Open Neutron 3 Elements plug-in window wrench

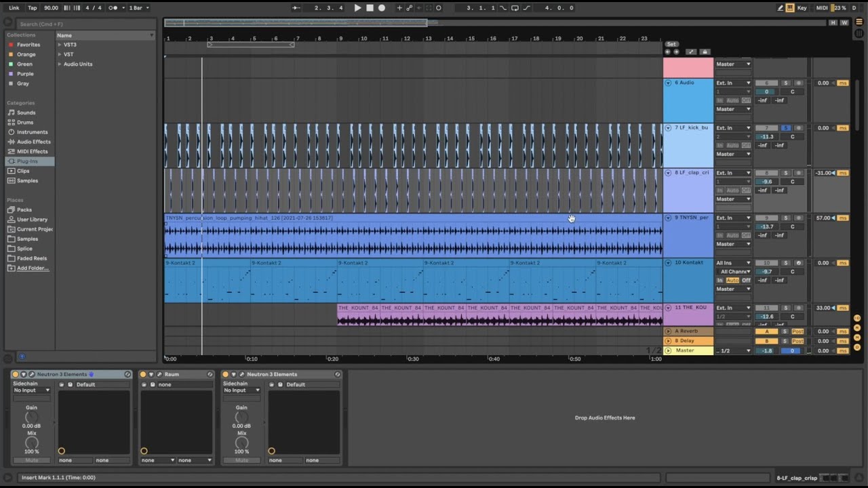[31, 374]
